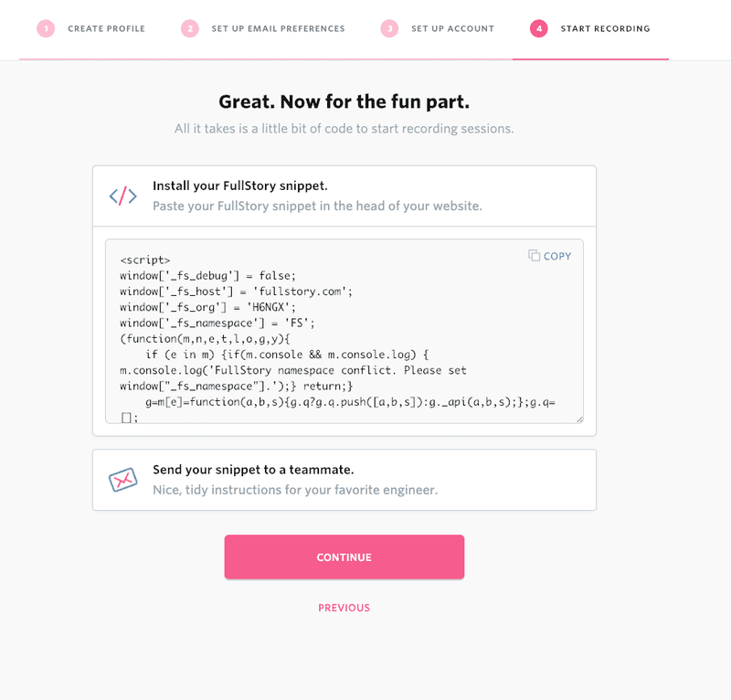731x700 pixels.
Task: Click the envelope send snippet icon
Action: click(x=123, y=480)
